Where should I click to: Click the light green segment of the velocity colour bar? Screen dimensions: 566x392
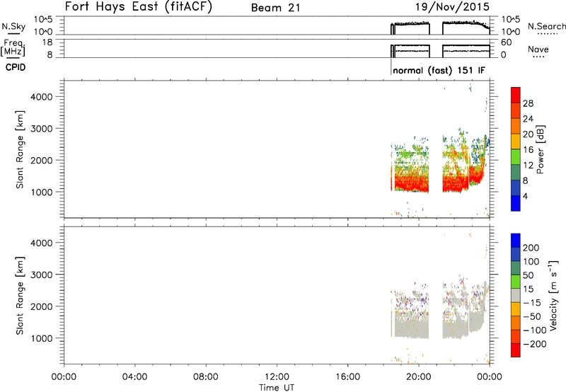tap(516, 282)
